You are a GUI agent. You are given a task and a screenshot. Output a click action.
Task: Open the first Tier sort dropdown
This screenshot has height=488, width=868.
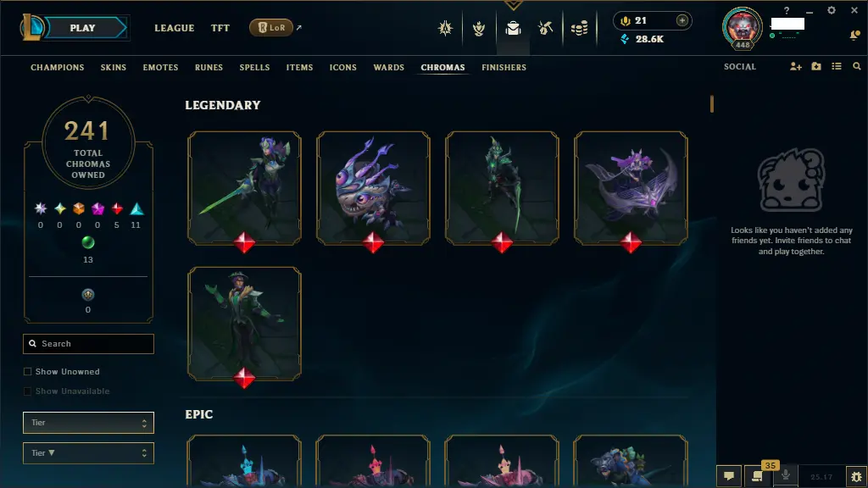pyautogui.click(x=88, y=423)
